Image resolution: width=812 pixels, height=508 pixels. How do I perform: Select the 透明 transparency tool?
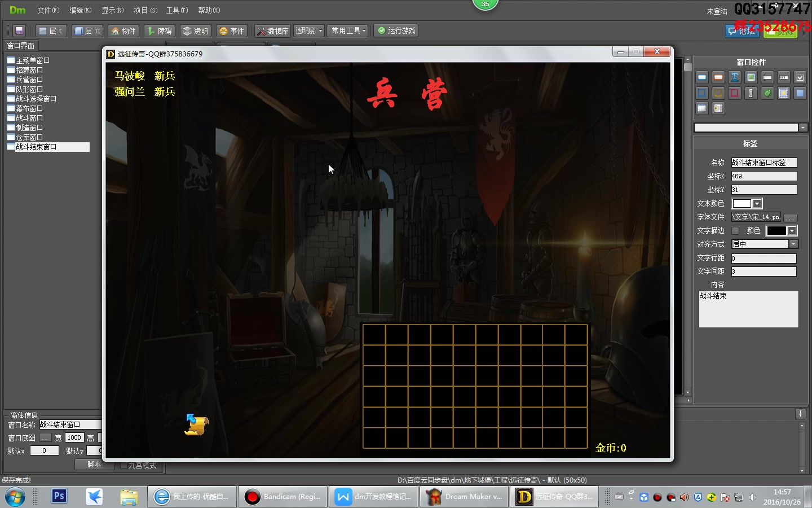196,30
